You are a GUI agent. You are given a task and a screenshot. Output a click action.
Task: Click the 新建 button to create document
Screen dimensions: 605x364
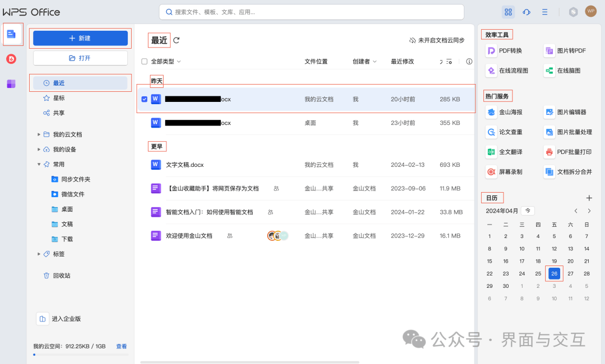80,38
